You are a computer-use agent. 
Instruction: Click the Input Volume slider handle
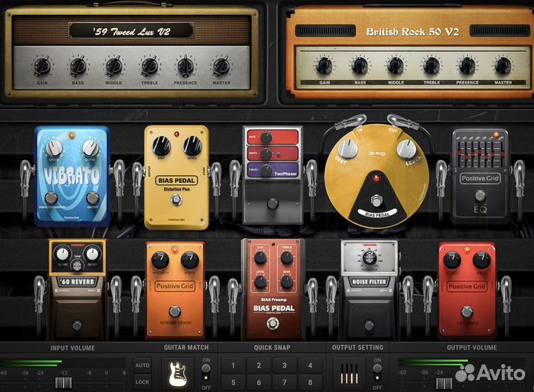(x=64, y=383)
